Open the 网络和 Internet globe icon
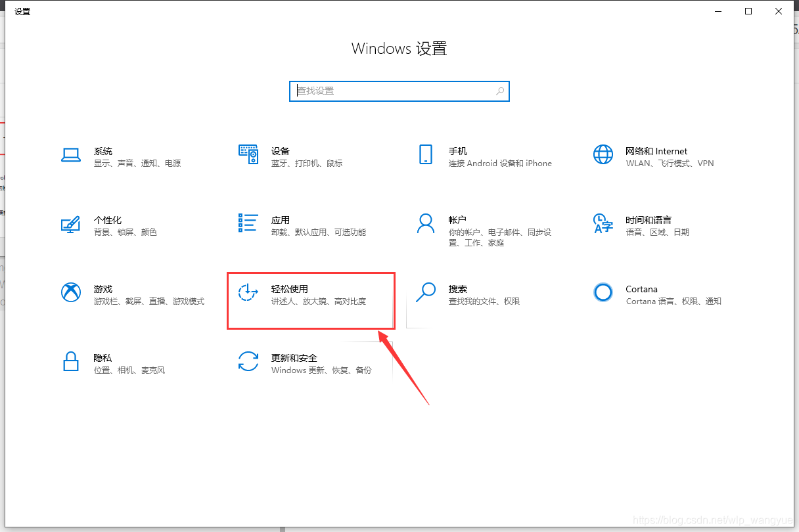Screen dimensions: 799x532 point(603,154)
